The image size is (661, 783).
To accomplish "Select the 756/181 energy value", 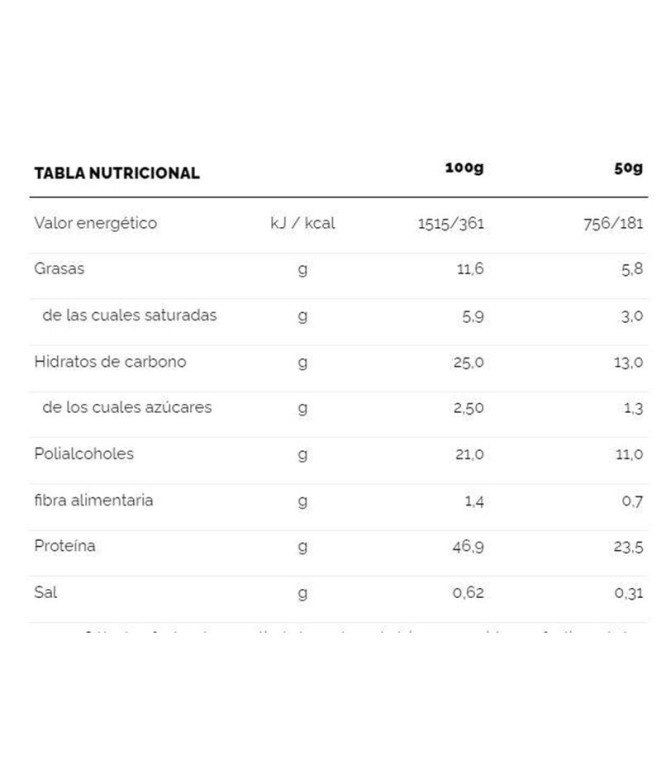I will click(x=613, y=224).
